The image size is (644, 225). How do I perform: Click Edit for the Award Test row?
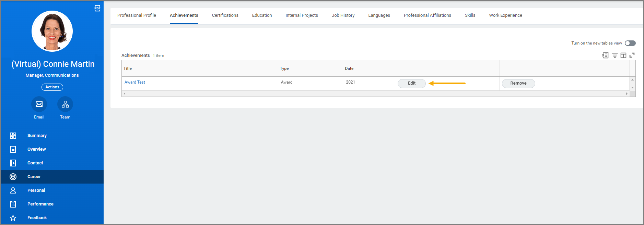[411, 83]
